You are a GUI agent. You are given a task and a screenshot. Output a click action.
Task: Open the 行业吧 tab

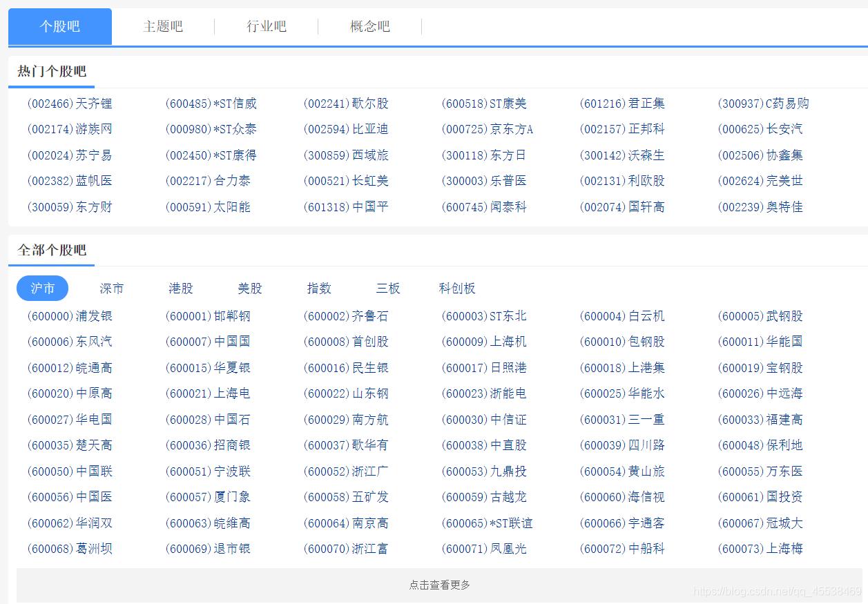pos(267,27)
